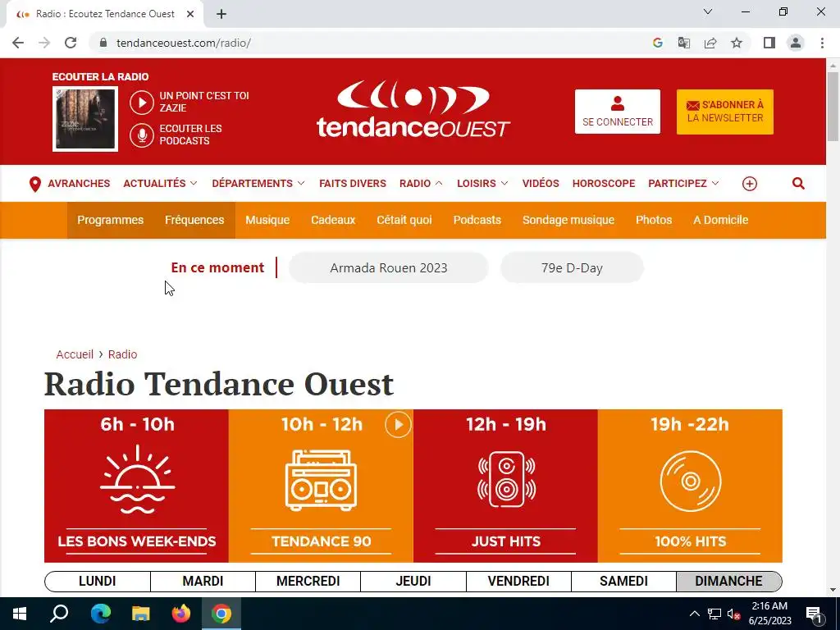Expand the LOISIRS dropdown menu
Screen dimensions: 840x630
[482, 183]
